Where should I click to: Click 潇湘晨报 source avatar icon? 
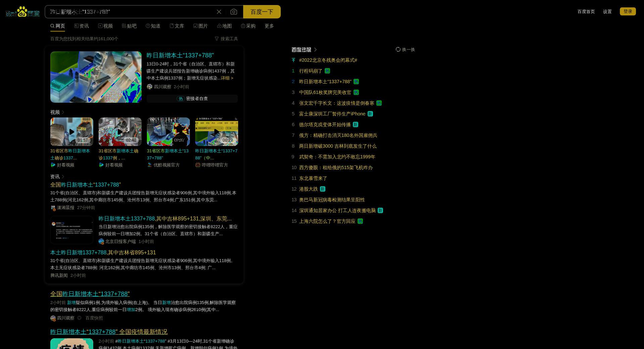[53, 208]
